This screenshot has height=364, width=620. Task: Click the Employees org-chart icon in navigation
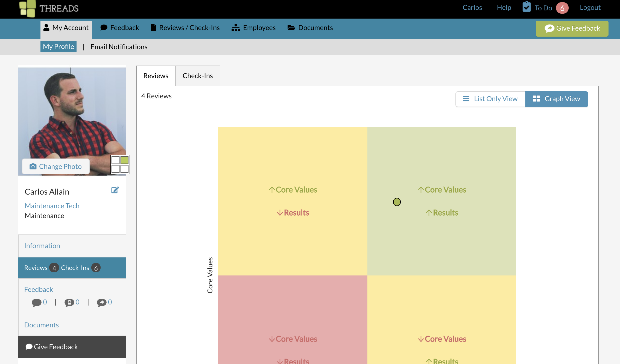tap(236, 27)
